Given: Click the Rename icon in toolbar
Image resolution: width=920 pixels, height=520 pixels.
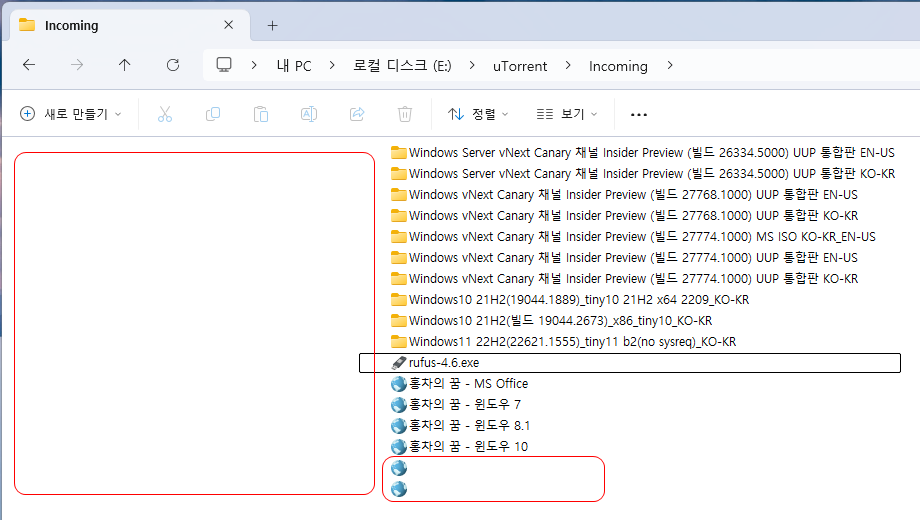Looking at the screenshot, I should point(309,114).
